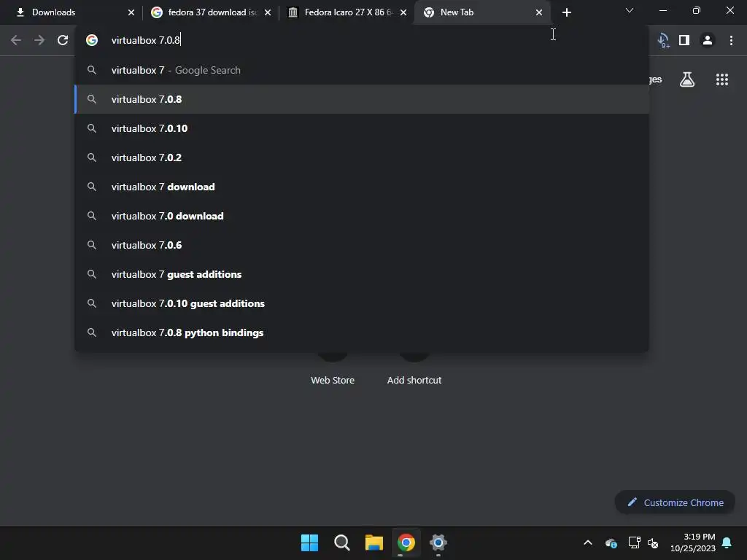Select suggestion virtualbox 7.0.10 guest additions

(362, 303)
